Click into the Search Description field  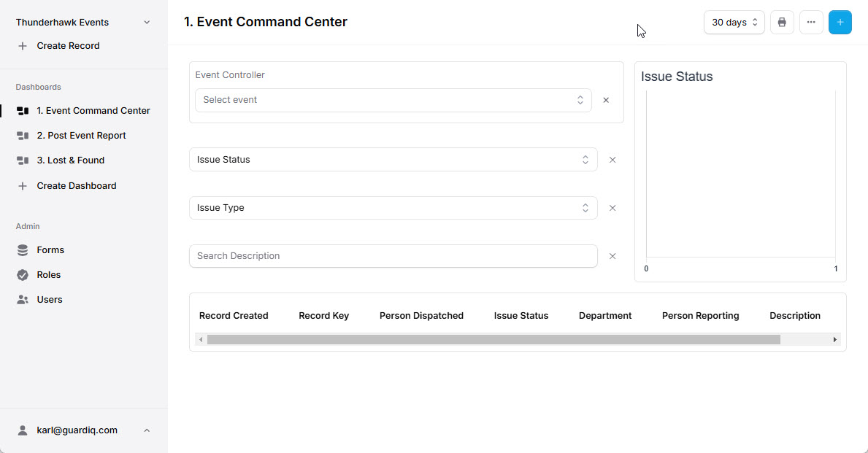click(393, 256)
